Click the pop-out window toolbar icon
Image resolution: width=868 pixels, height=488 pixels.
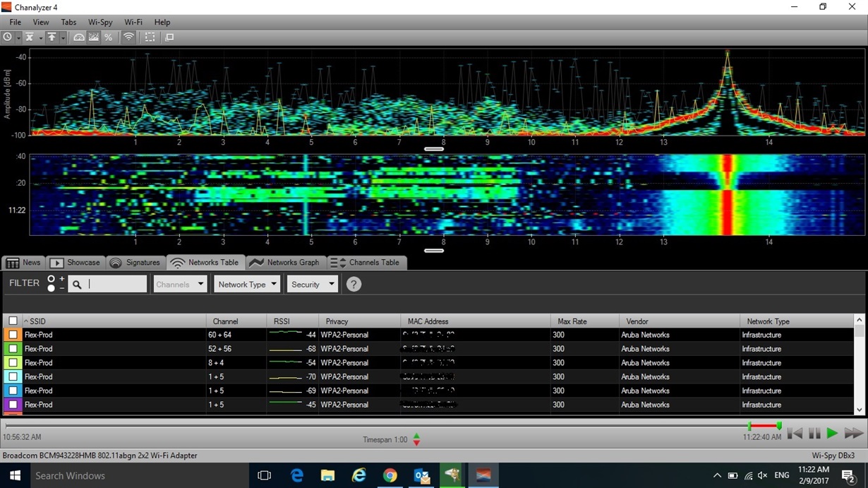[169, 37]
